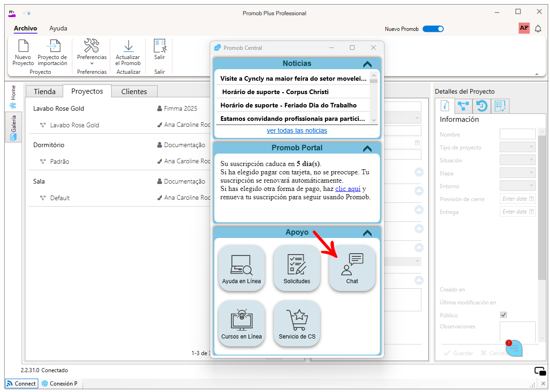Viewport: 550px width, 392px height.
Task: Select the Sala project row
Action: [119, 181]
